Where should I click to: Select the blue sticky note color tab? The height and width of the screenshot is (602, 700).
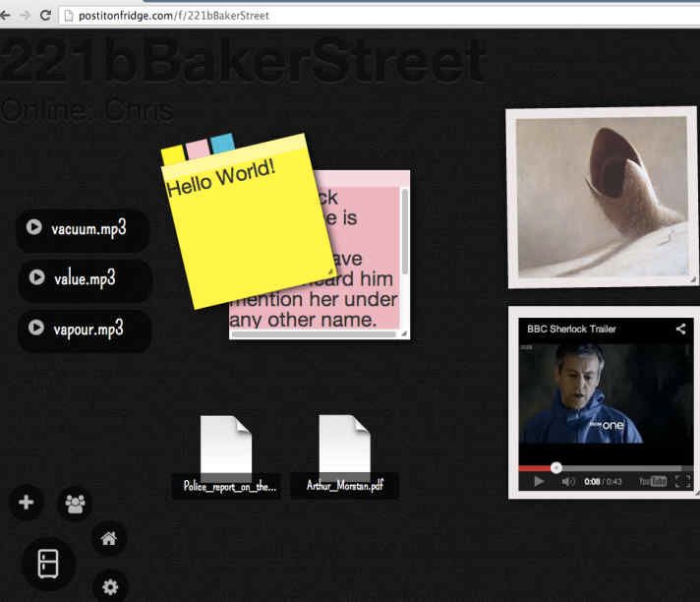point(222,143)
